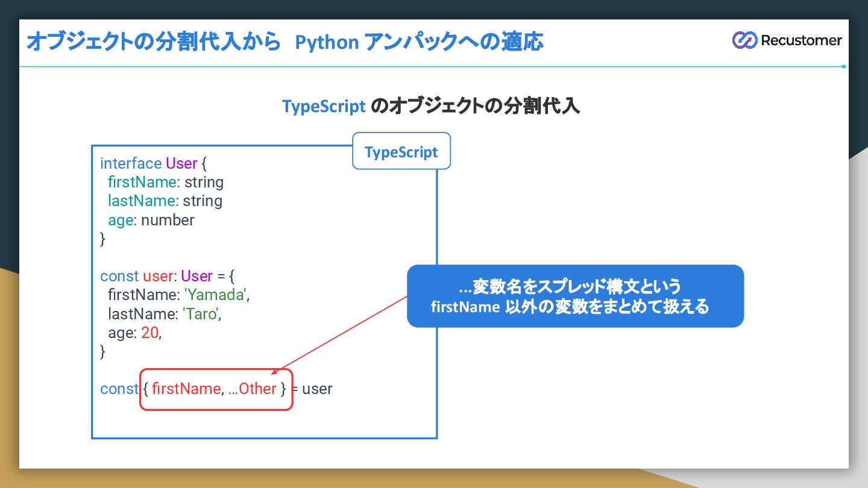Click the 'age: number' line
The image size is (868, 488).
tap(151, 220)
